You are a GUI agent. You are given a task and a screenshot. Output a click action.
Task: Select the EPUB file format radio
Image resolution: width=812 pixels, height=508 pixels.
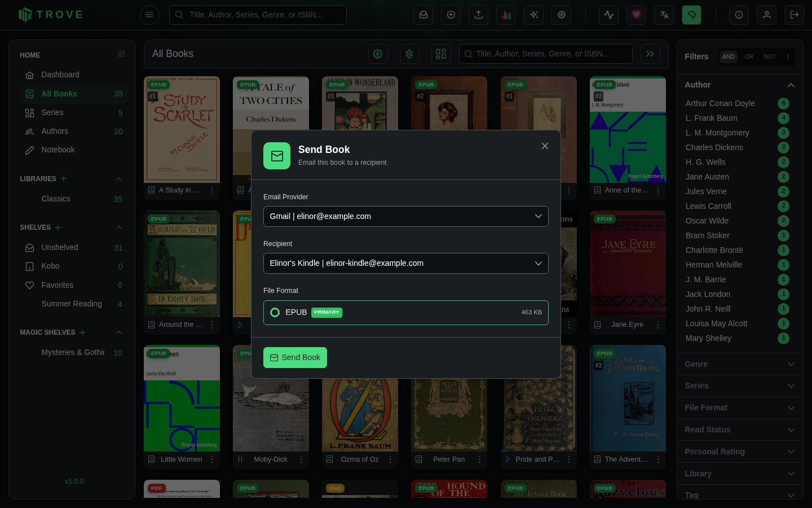tap(275, 312)
